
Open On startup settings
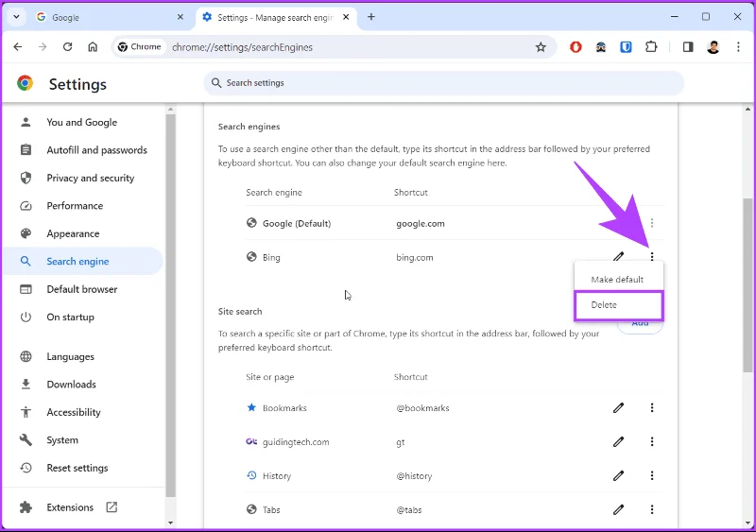82,317
